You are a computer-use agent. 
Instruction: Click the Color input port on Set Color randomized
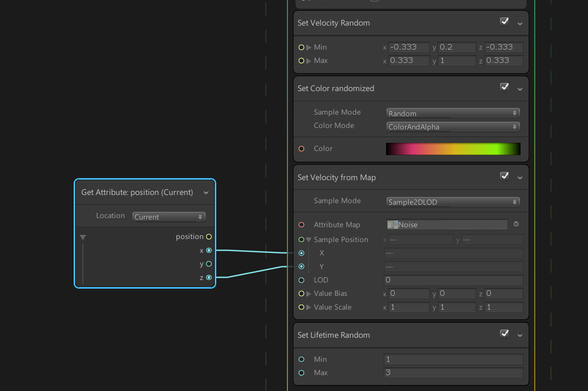coord(301,148)
